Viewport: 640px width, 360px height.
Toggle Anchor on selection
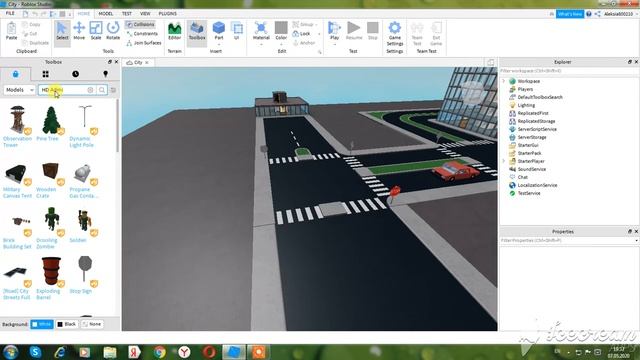[x=304, y=42]
